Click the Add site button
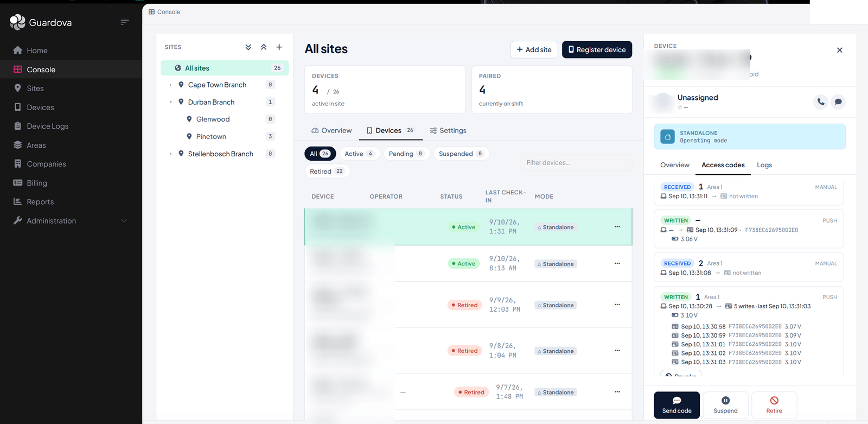 534,49
